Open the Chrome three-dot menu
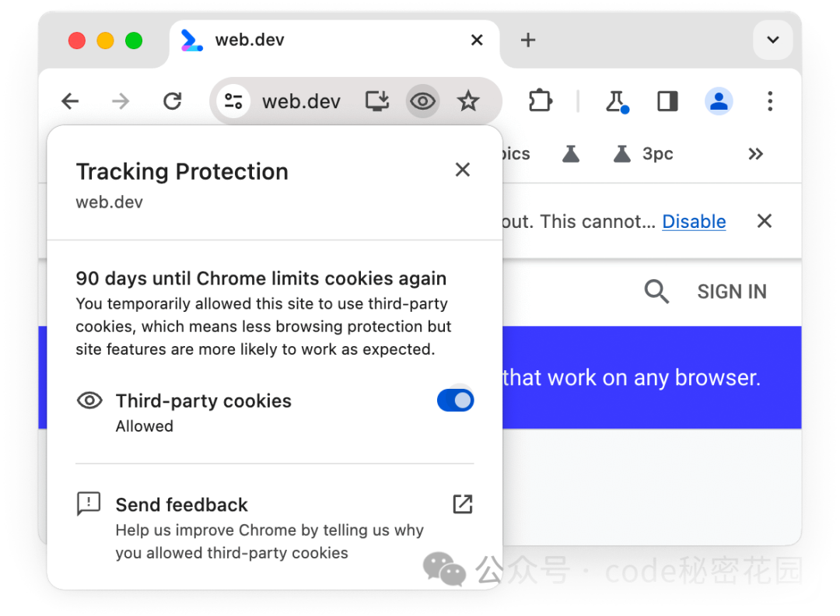The height and width of the screenshot is (616, 840). (770, 100)
